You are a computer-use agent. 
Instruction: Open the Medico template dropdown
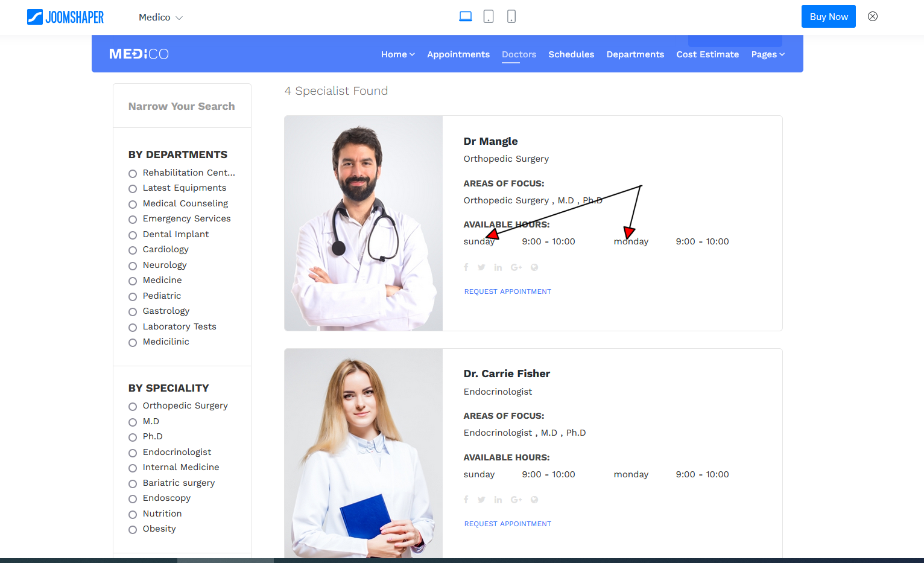click(x=160, y=17)
